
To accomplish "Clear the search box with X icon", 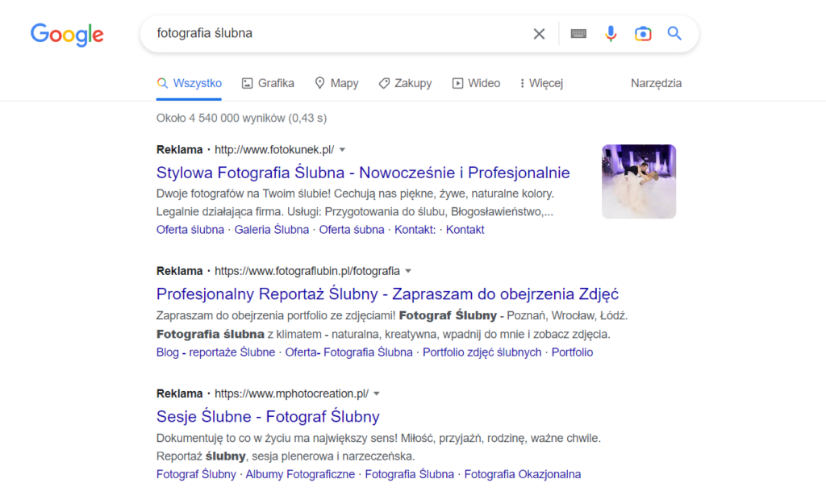I will coord(539,34).
